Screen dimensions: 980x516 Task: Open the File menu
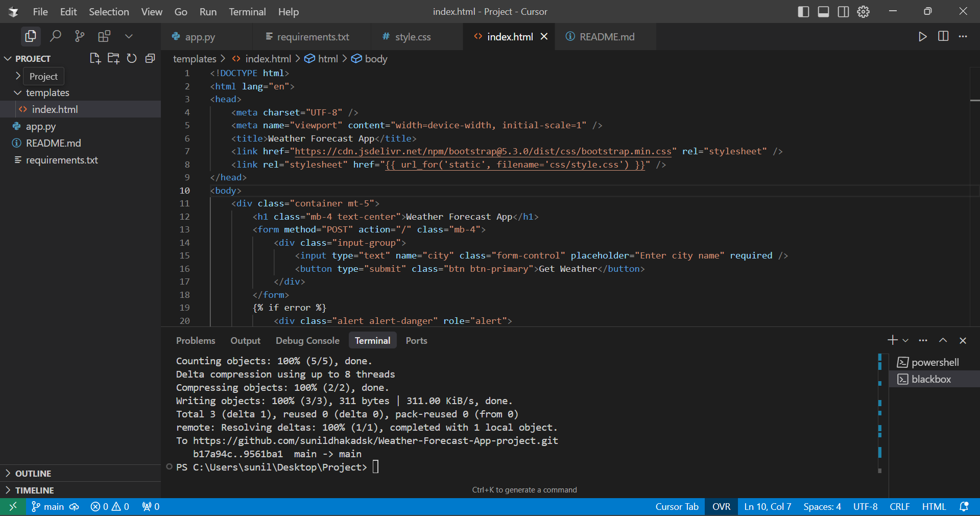tap(40, 12)
